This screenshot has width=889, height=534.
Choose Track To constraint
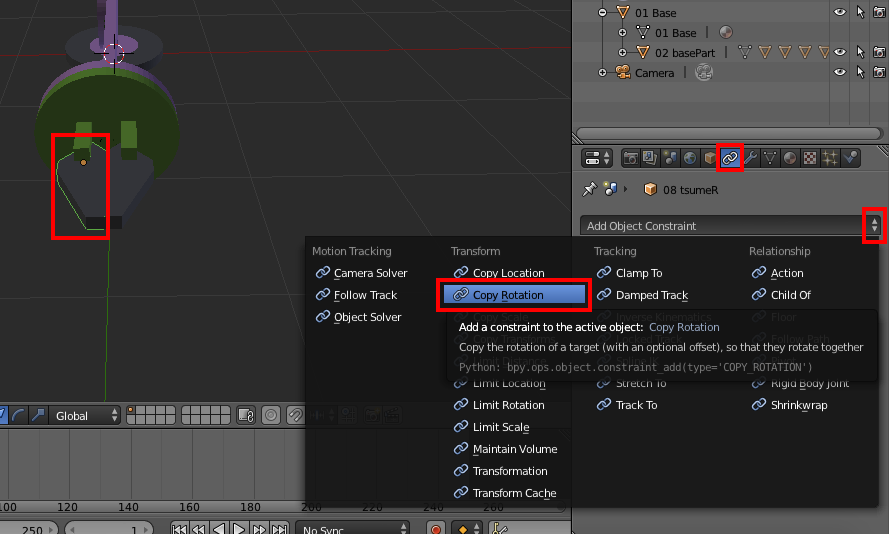click(x=626, y=405)
